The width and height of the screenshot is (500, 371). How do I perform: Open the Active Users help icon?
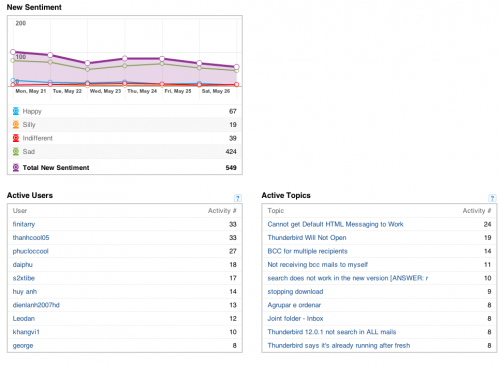(238, 198)
